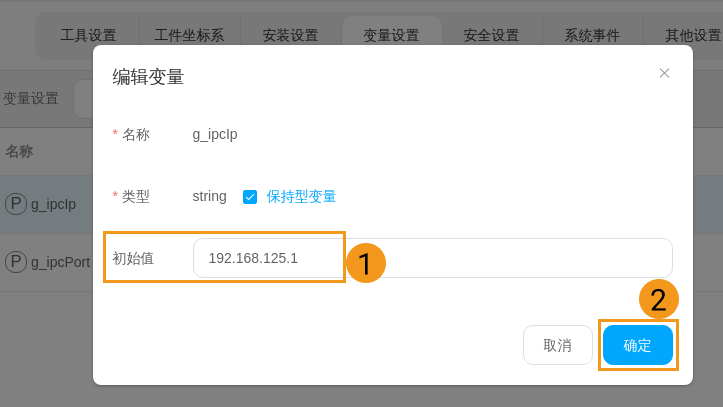Viewport: 723px width, 407px height.
Task: Select the g_ipcPort variable row
Action: pyautogui.click(x=60, y=262)
